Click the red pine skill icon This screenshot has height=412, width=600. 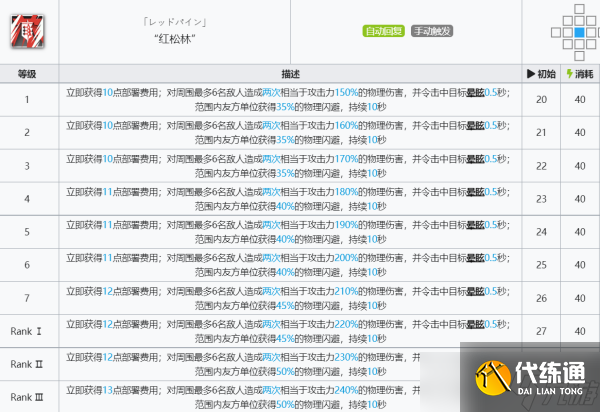(27, 31)
